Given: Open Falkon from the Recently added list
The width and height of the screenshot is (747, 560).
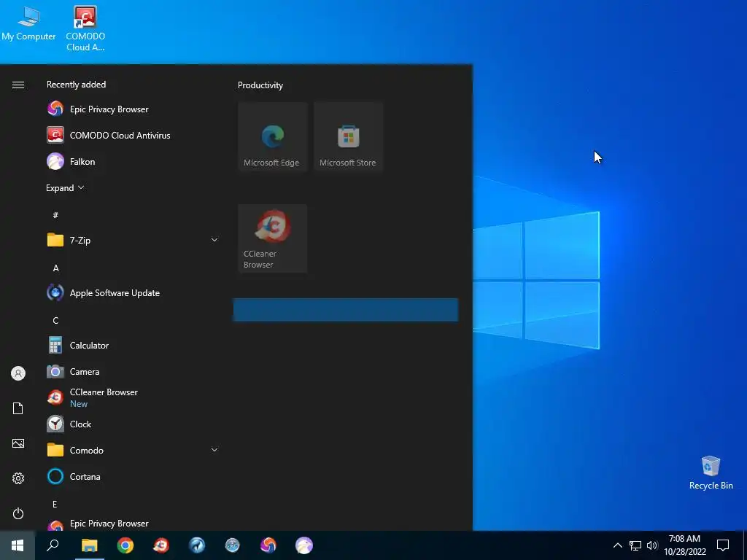Looking at the screenshot, I should pos(133,161).
